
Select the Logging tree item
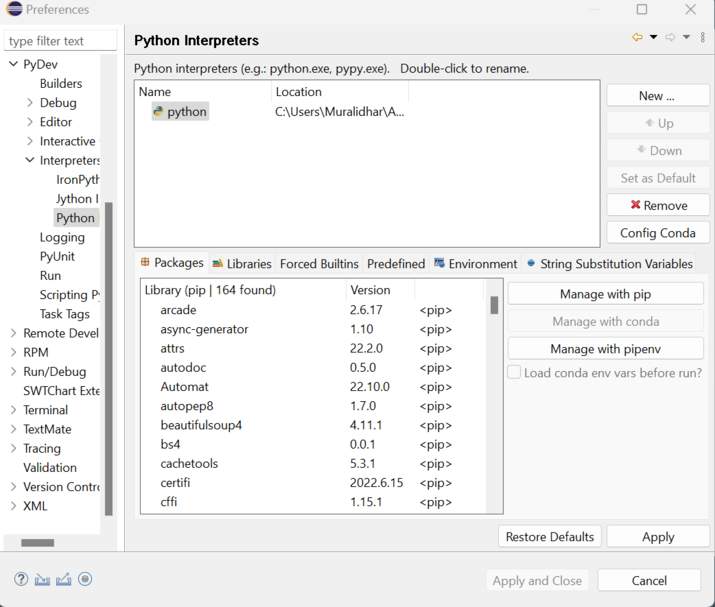62,237
